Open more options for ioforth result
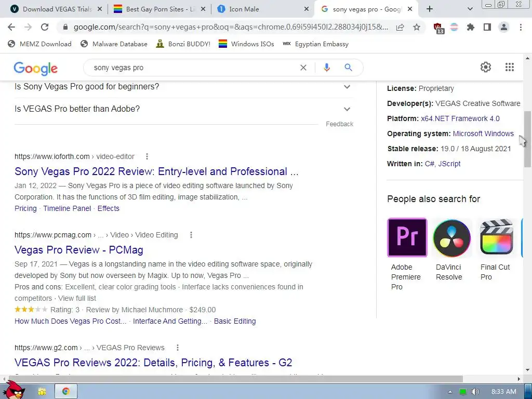532x399 pixels. coord(147,156)
